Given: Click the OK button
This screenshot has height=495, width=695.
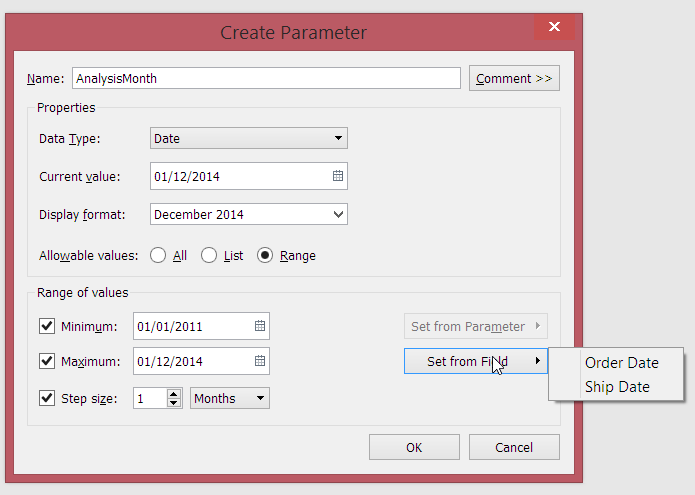Looking at the screenshot, I should 414,447.
